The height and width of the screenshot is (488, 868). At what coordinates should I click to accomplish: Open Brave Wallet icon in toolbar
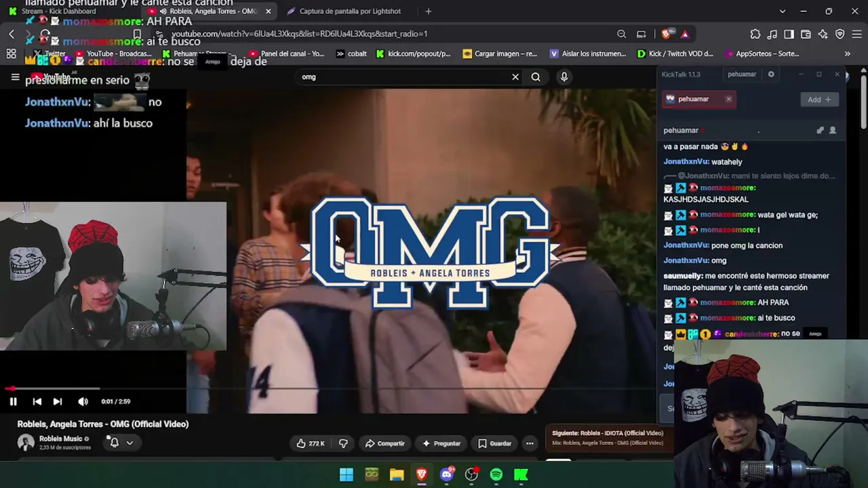pos(806,34)
